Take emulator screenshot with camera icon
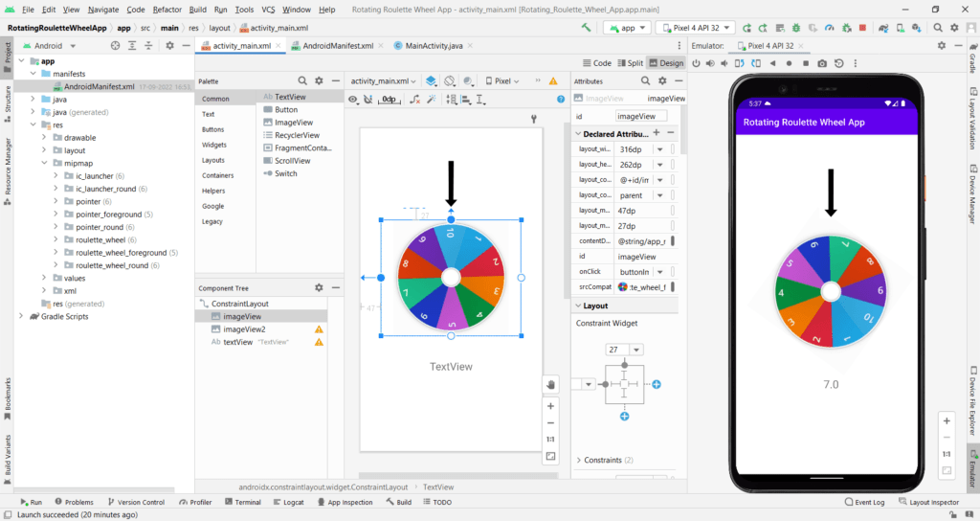The image size is (980, 521). coord(822,63)
